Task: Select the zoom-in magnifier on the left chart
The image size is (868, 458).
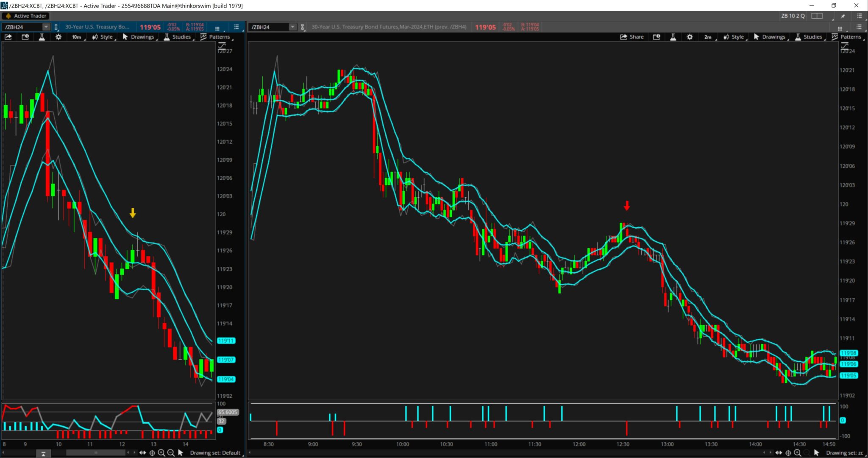Action: click(x=161, y=452)
